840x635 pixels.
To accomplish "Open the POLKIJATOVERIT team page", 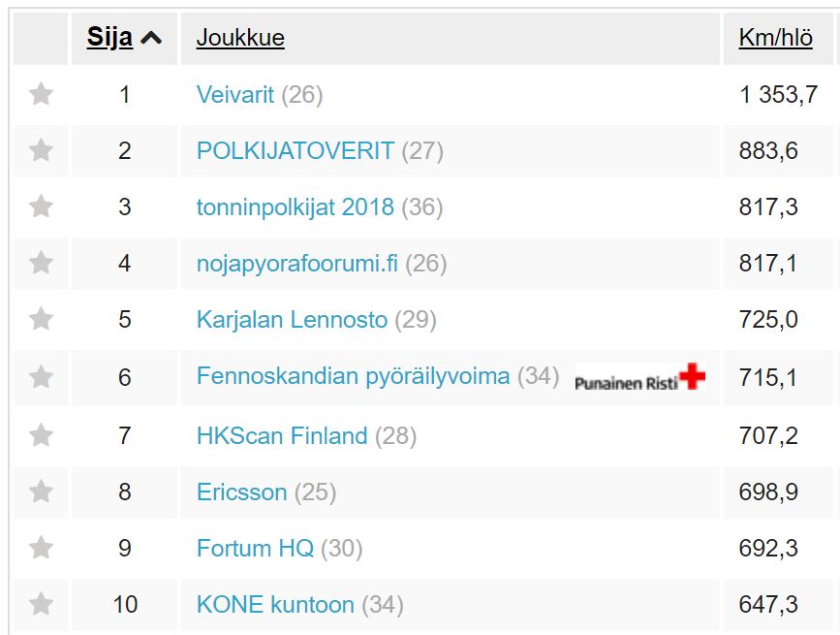I will [296, 150].
